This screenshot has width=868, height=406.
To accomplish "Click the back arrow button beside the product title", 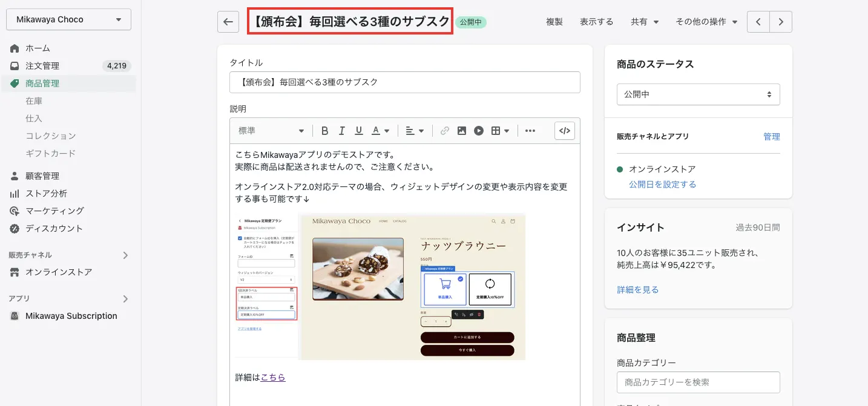I will tap(228, 22).
